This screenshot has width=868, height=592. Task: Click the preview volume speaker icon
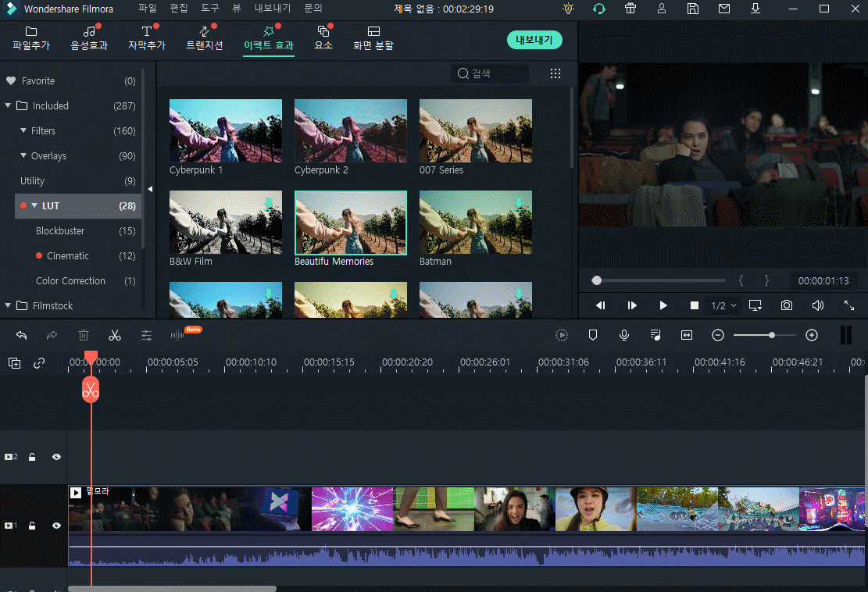coord(818,305)
